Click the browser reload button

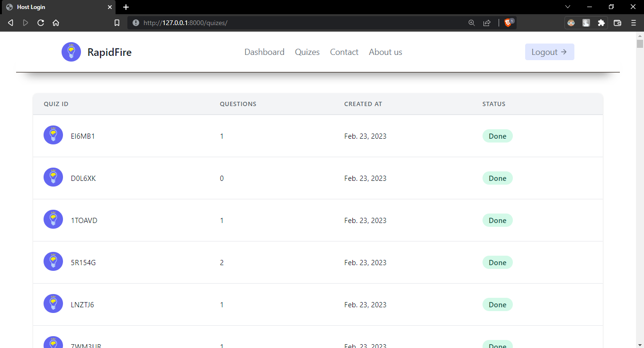[41, 22]
